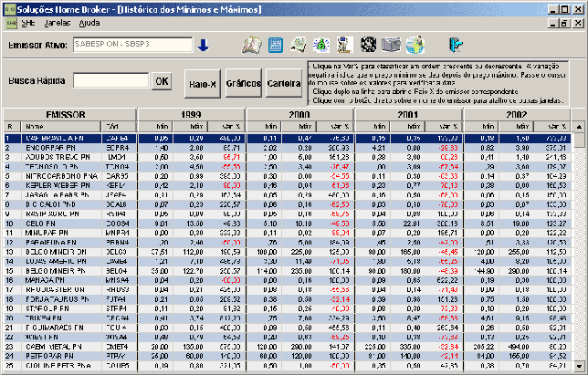Focus the Busca Rápida input field
The height and width of the screenshot is (375, 588).
tap(111, 80)
